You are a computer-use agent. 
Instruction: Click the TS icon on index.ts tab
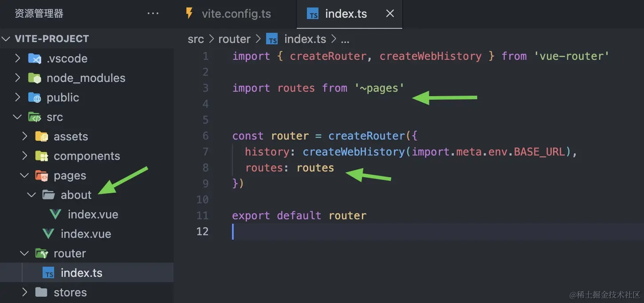pyautogui.click(x=313, y=14)
